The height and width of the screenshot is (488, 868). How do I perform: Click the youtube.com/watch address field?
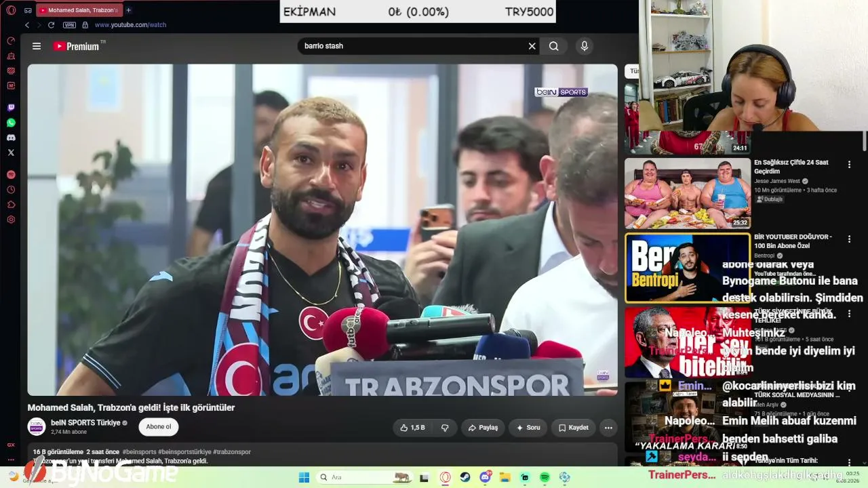[130, 25]
